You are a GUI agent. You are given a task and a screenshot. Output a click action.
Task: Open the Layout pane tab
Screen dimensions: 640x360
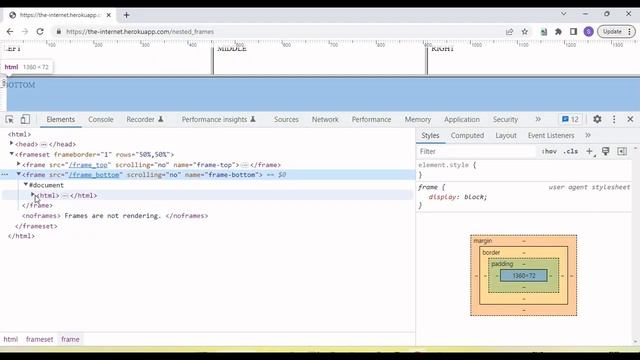click(506, 136)
